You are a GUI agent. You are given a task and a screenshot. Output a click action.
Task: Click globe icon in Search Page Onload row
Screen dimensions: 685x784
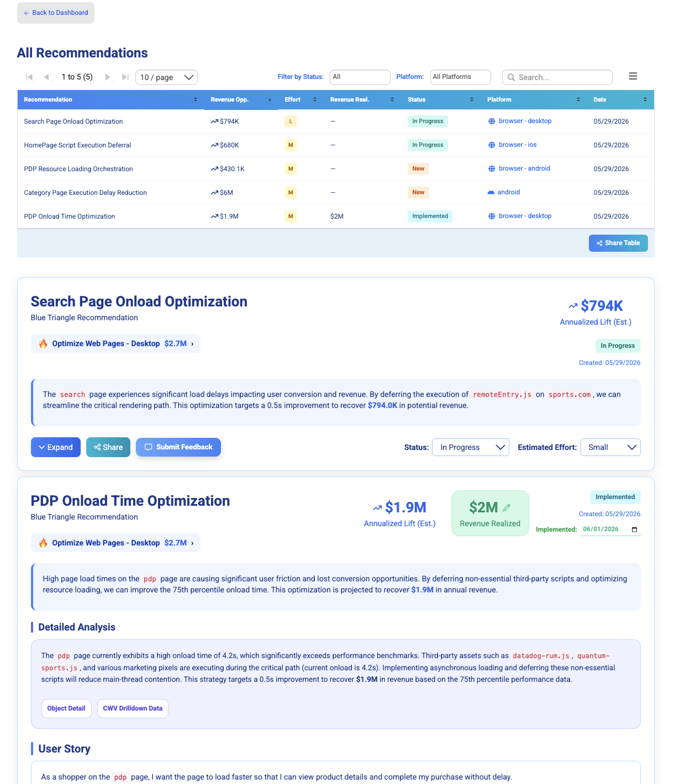pos(492,121)
